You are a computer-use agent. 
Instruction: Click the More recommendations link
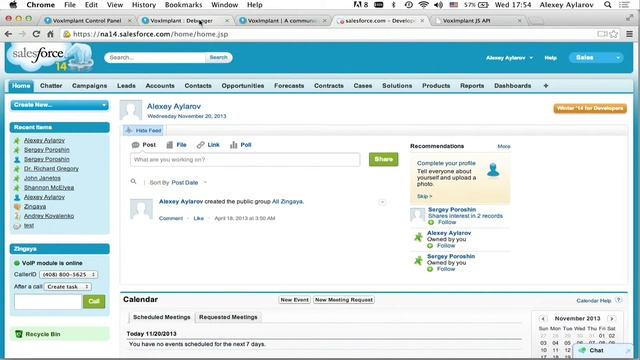504,146
